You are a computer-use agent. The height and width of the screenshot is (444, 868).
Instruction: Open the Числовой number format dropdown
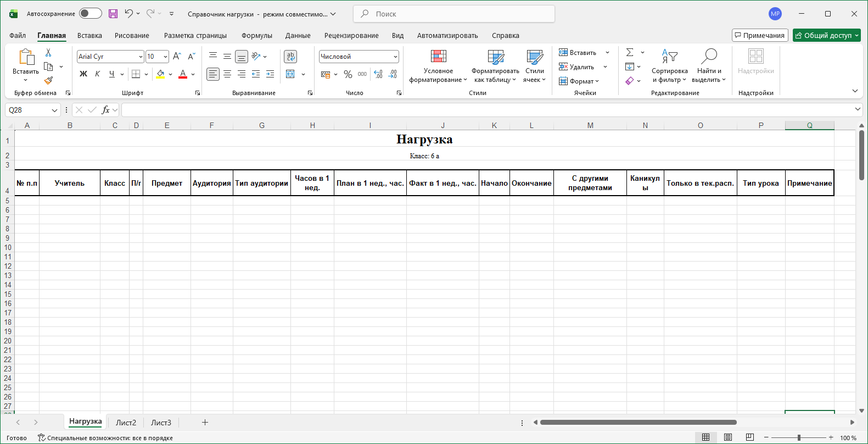point(395,57)
